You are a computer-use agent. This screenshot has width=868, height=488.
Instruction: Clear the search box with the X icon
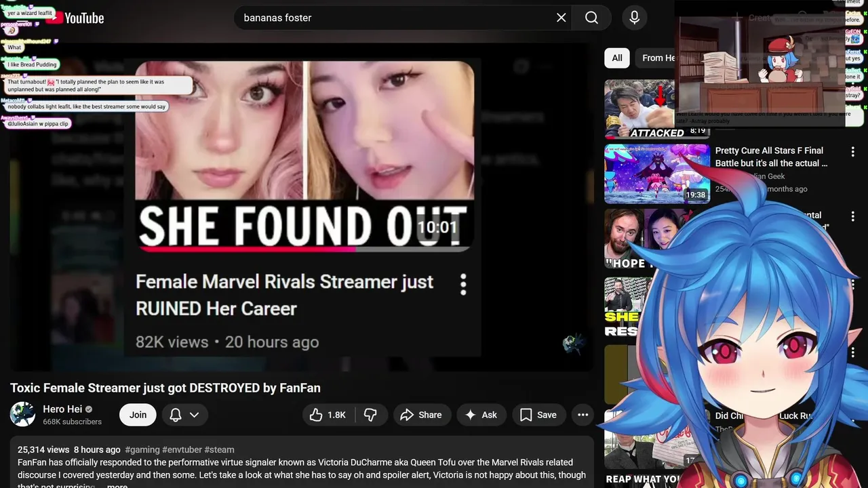(561, 18)
